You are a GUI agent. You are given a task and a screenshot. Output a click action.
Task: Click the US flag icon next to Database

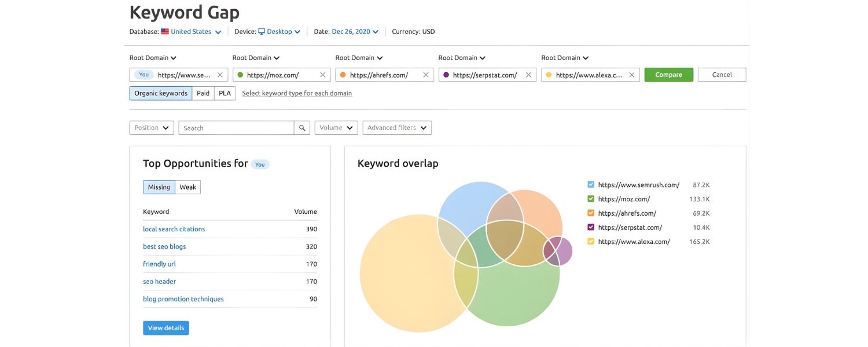164,31
